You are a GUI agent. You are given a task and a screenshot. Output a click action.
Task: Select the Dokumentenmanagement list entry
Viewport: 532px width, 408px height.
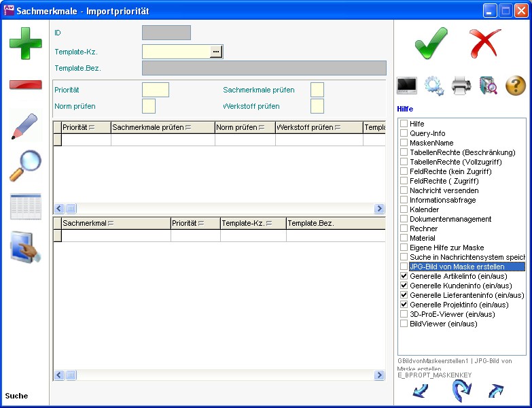[x=450, y=219]
